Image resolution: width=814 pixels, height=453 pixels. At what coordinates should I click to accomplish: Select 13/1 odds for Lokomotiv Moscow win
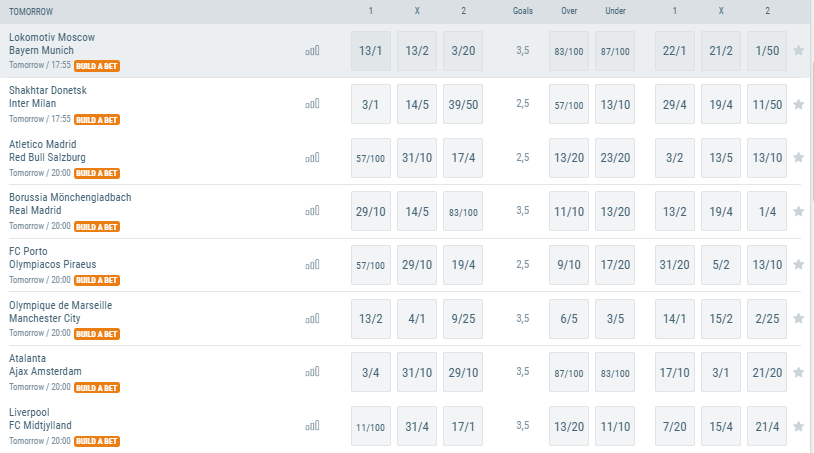point(371,51)
